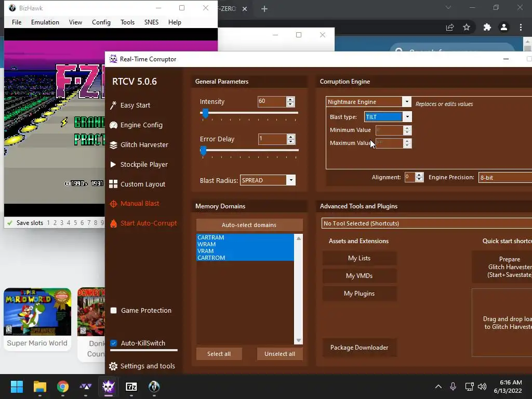532x399 pixels.
Task: Open File Explorer from taskbar
Action: [39, 387]
